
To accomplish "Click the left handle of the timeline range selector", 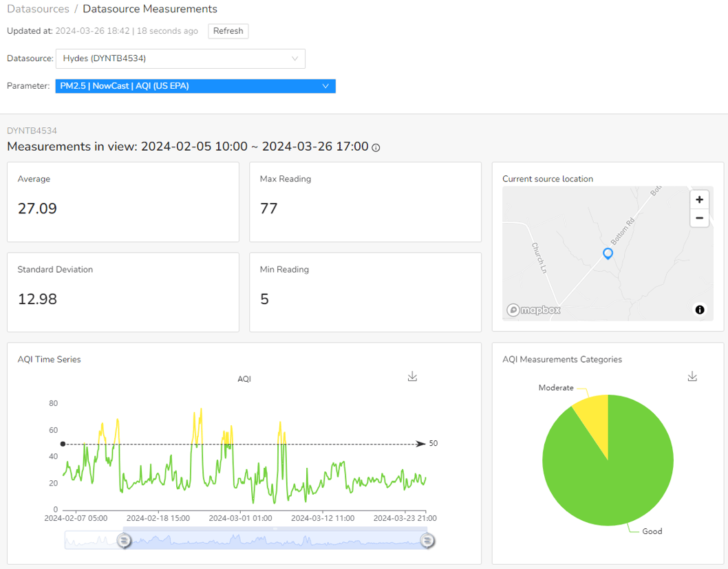I will [x=124, y=541].
